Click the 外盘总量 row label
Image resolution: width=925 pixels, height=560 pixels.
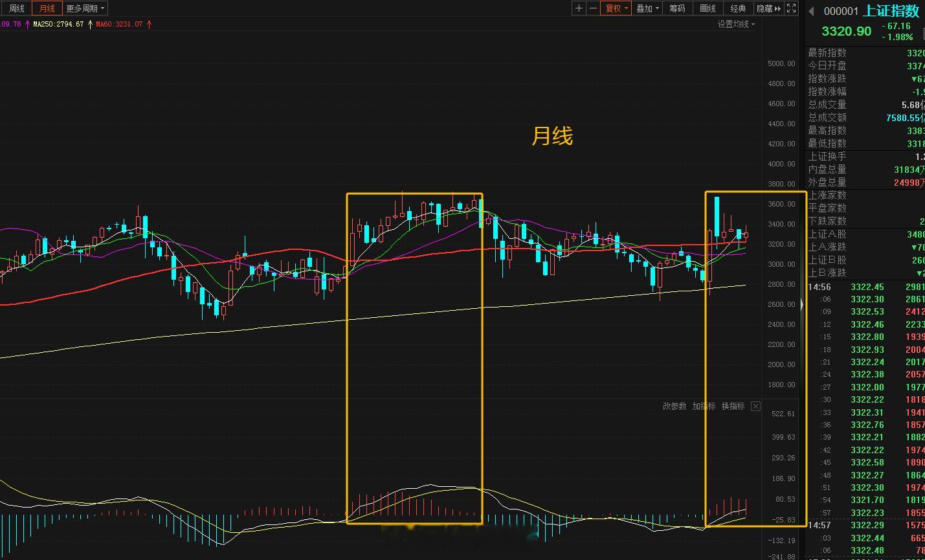pyautogui.click(x=827, y=182)
